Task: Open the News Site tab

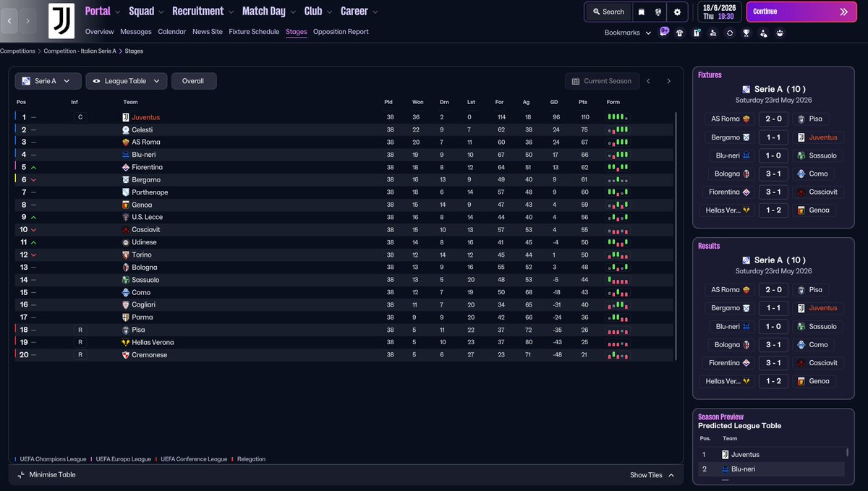Action: coord(208,32)
